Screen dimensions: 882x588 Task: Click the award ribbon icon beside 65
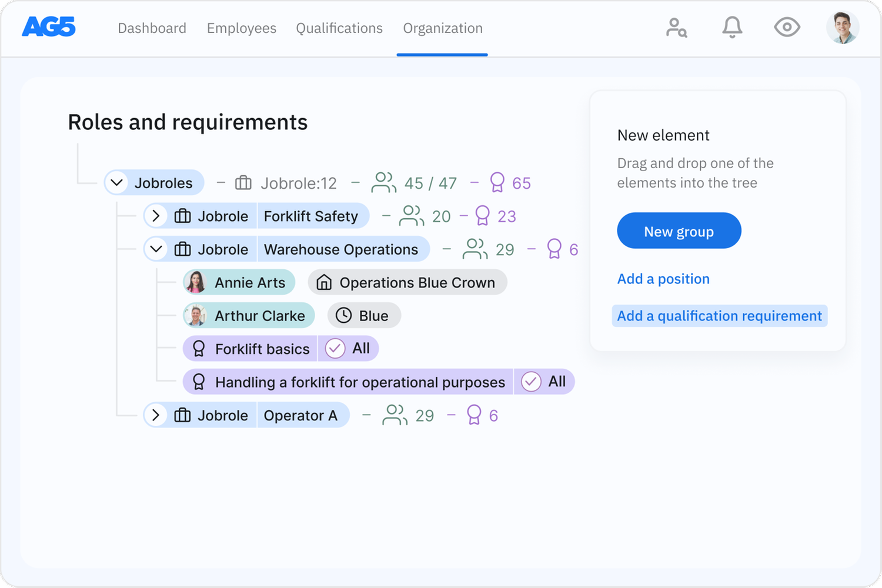point(497,183)
